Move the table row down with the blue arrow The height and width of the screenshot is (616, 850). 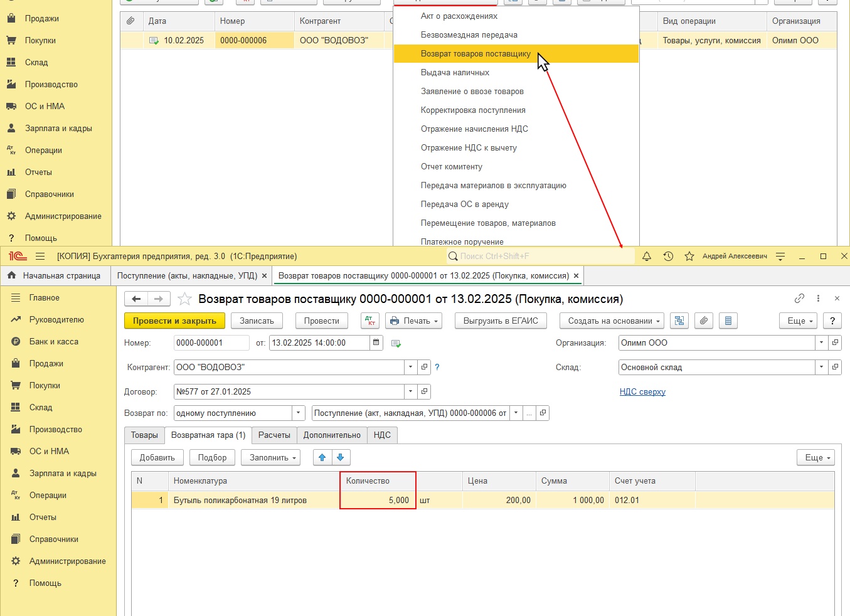tap(341, 457)
